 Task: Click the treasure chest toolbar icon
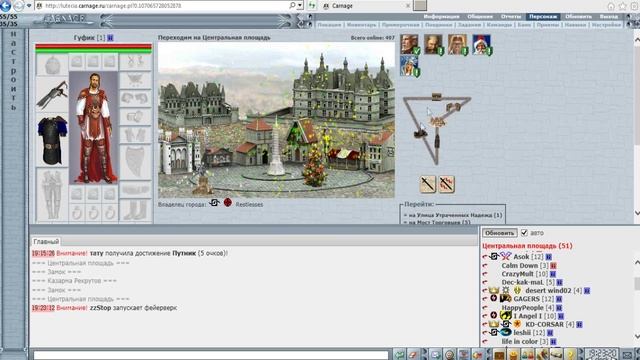[x=499, y=355]
